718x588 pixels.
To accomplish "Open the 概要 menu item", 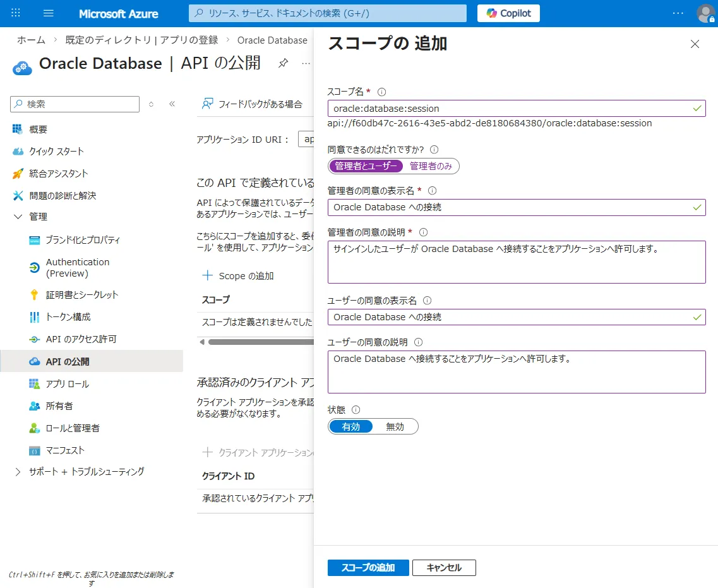I will pos(38,129).
